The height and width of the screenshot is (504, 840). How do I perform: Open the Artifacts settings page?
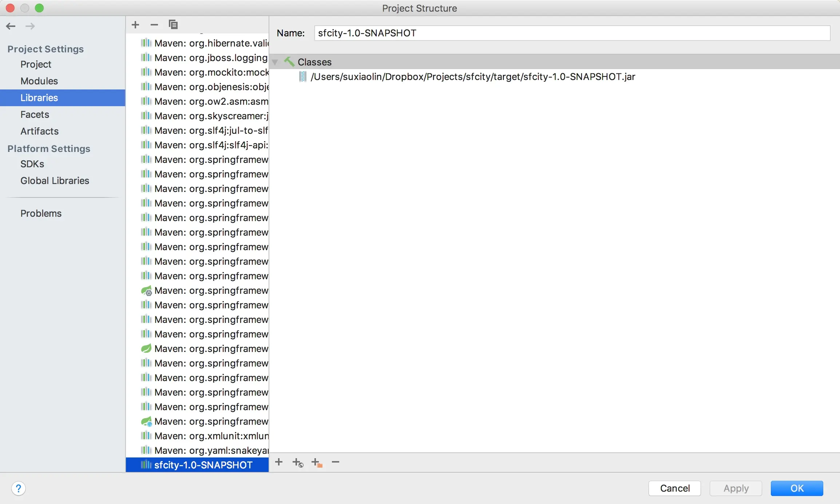click(39, 131)
